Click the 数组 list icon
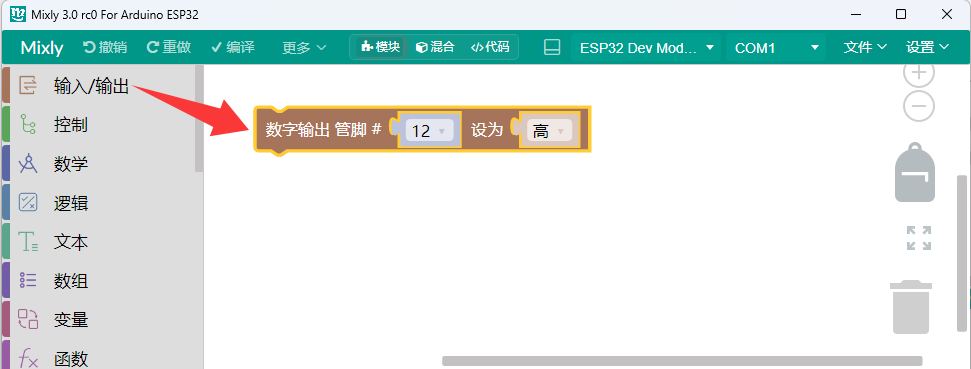 28,280
